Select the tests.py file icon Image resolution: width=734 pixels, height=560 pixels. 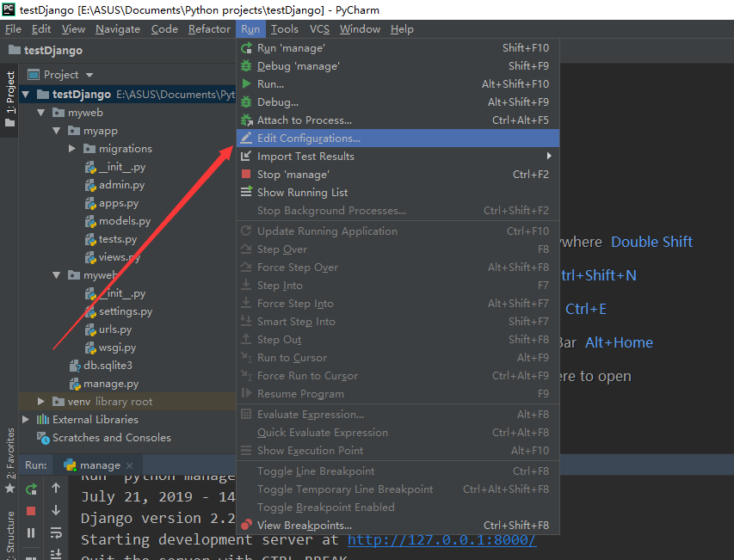(x=90, y=239)
